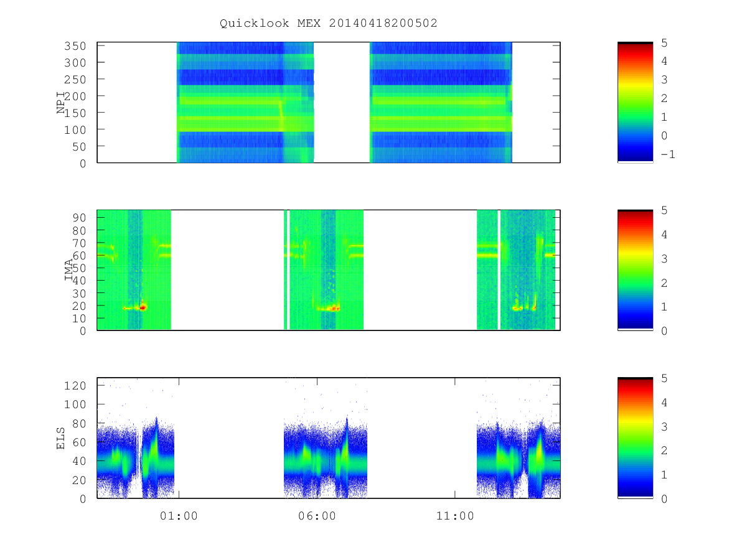Click the ELS panel colorbar
This screenshot has height=560, width=747.
click(635, 437)
